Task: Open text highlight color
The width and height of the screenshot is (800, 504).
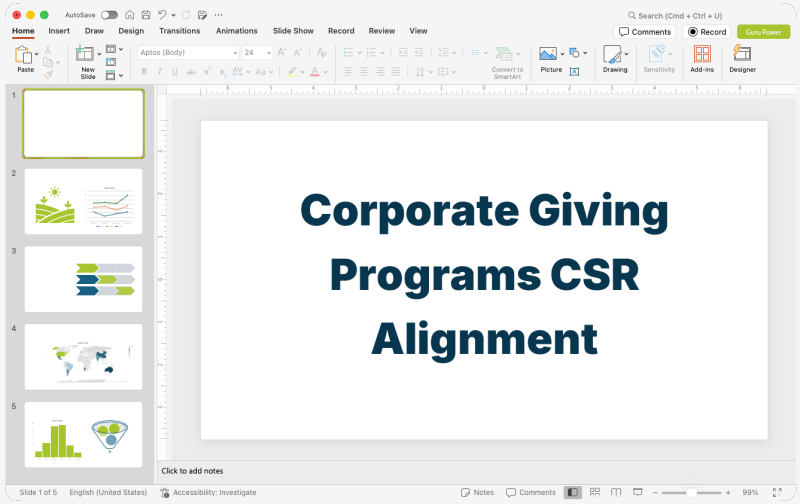Action: [292, 72]
